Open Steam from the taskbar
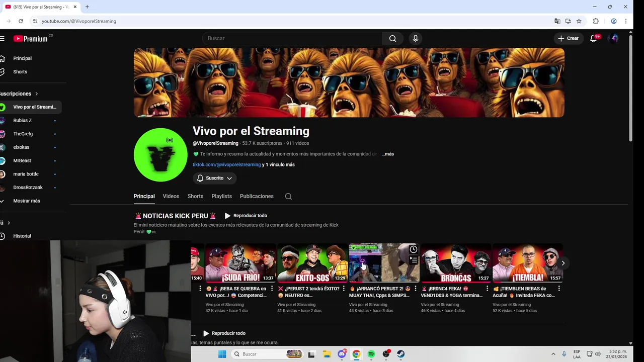 [x=400, y=354]
